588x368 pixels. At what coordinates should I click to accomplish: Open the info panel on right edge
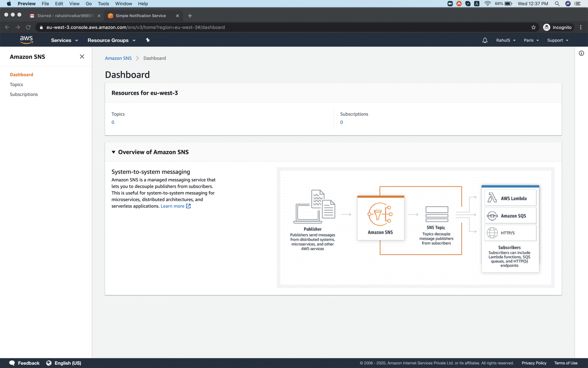pyautogui.click(x=581, y=53)
